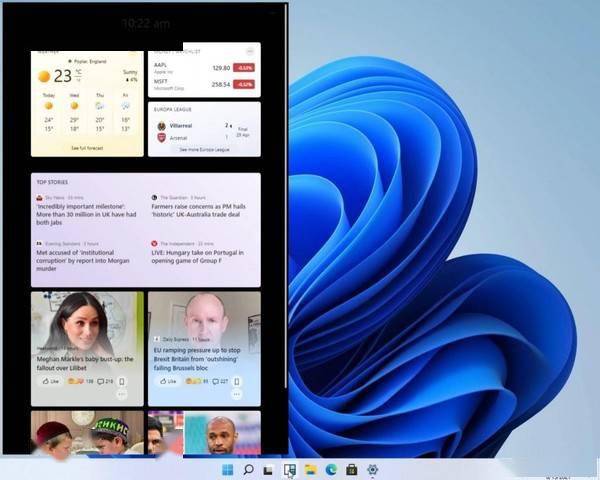Select Villarreal team row in Europa League

click(x=195, y=126)
